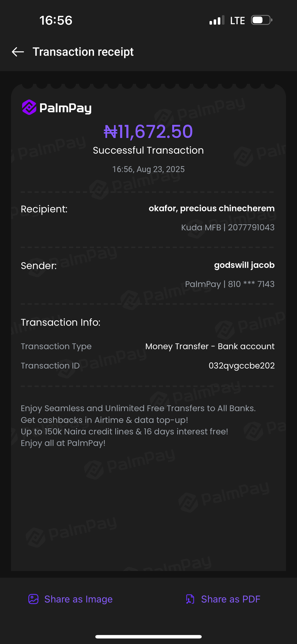Tap the recipient name okafor, precious chinecherem

(x=212, y=208)
